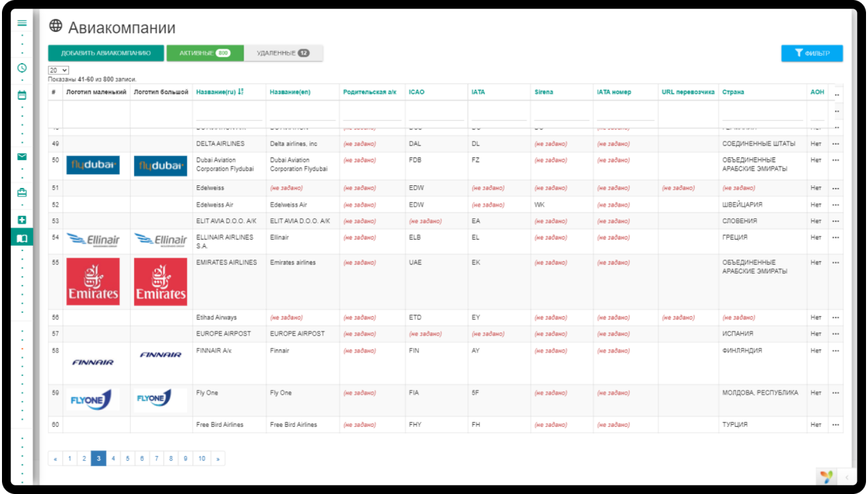Open the plus-box icon in sidebar

pyautogui.click(x=22, y=220)
